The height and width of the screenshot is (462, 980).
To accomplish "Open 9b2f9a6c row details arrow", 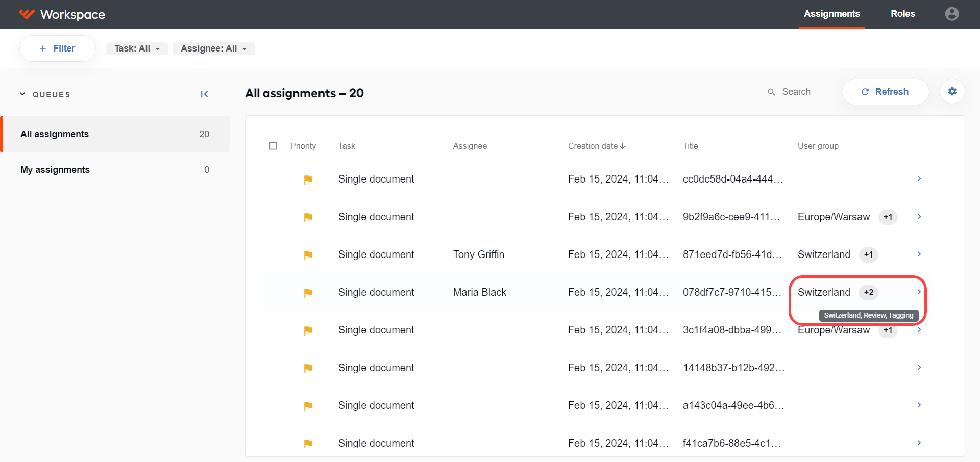I will tap(919, 216).
